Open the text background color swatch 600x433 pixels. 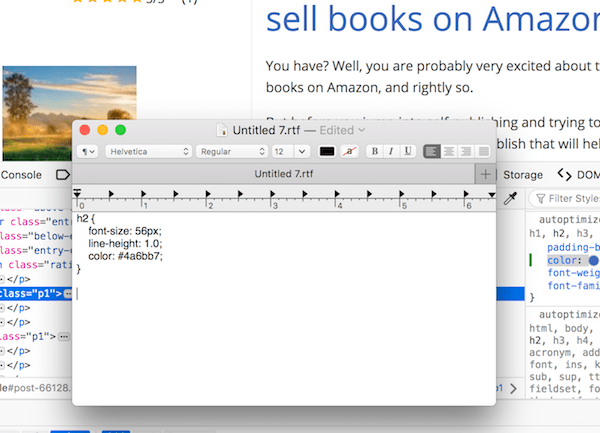(349, 151)
